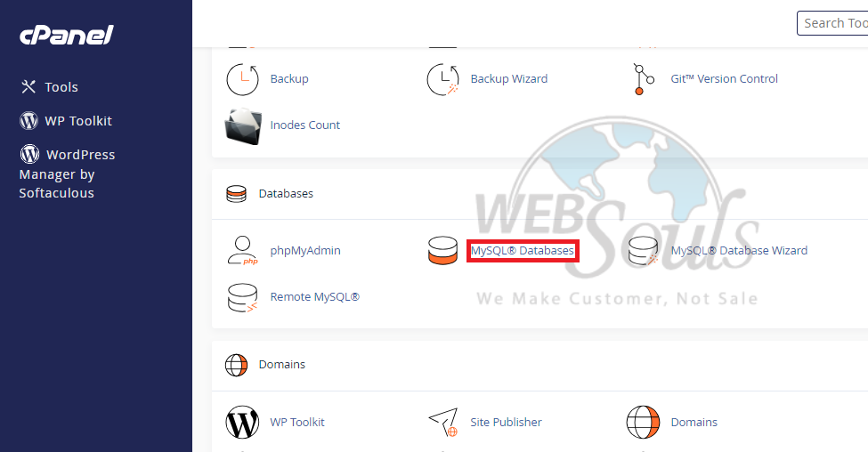Image resolution: width=868 pixels, height=452 pixels.
Task: Click the MySQL Database Wizard icon
Action: click(x=644, y=251)
